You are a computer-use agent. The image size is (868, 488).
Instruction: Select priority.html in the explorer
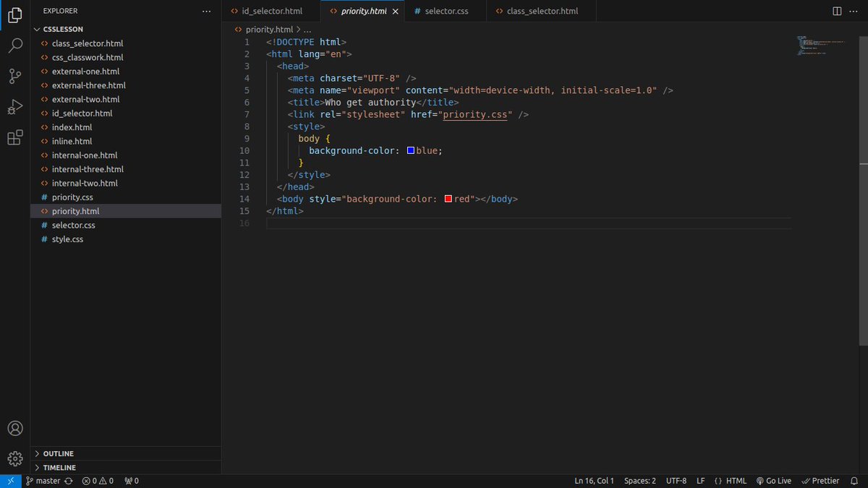point(126,211)
